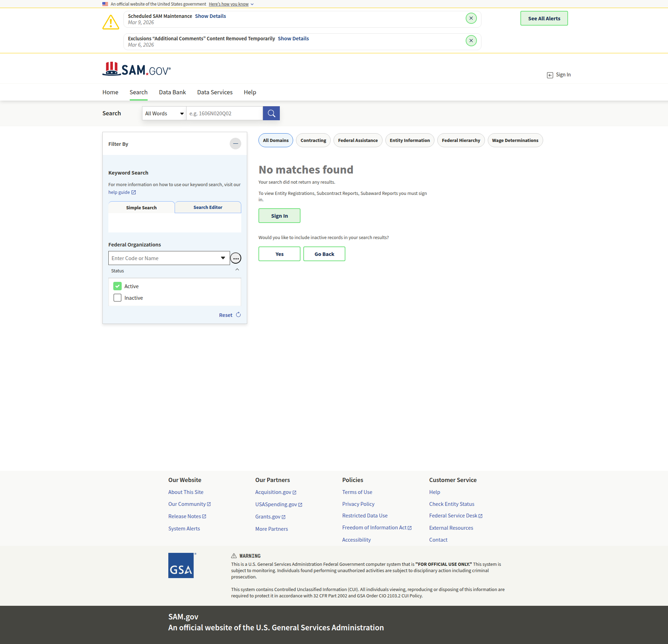Click the magnifying glass search button
This screenshot has height=644, width=668.
271,113
